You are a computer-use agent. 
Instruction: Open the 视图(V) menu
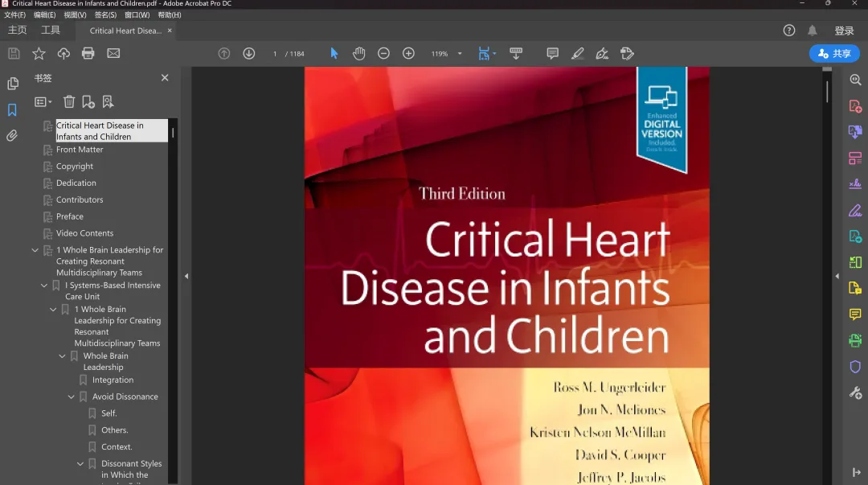click(x=75, y=15)
